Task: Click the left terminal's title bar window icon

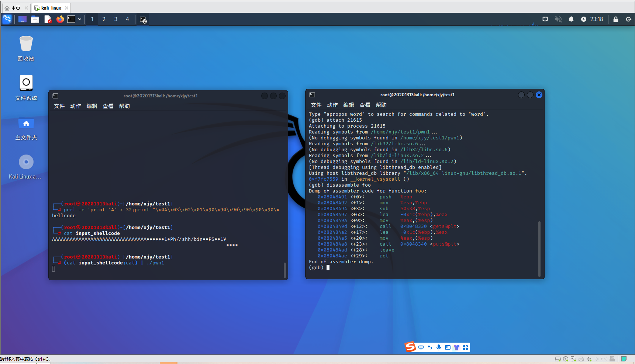Action: [x=55, y=96]
